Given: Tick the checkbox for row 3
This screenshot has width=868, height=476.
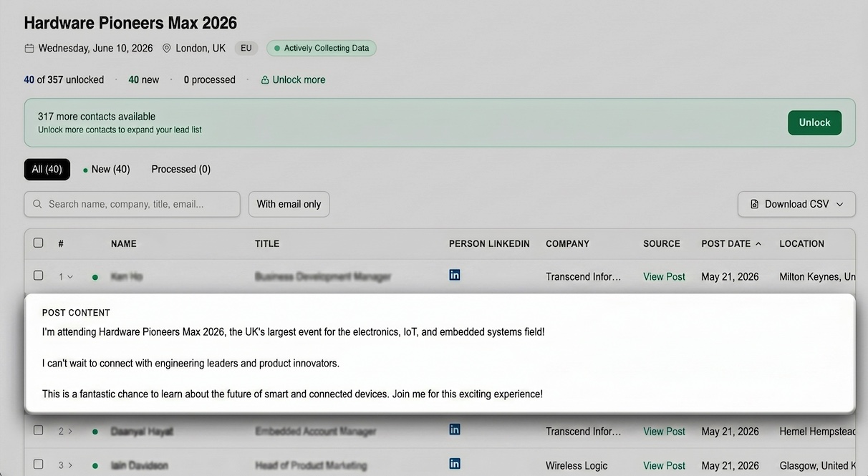Looking at the screenshot, I should tap(39, 464).
